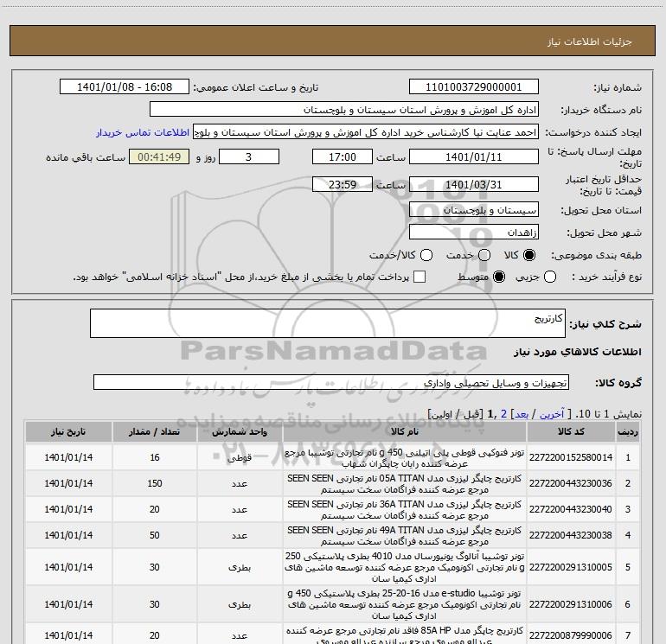Image resolution: width=666 pixels, height=644 pixels.
Task: Click the 85A HP cartridge item name
Action: tap(405, 635)
